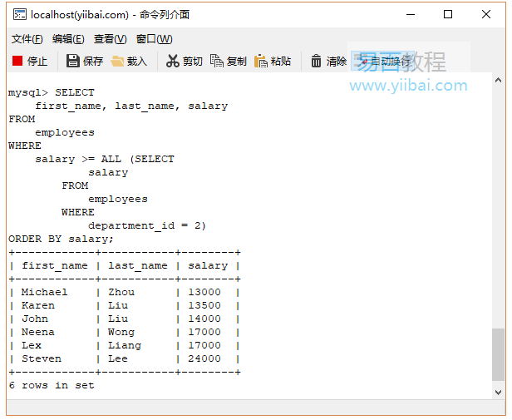512x420 pixels.
Task: Click the Load (载入) folder icon
Action: tap(117, 61)
